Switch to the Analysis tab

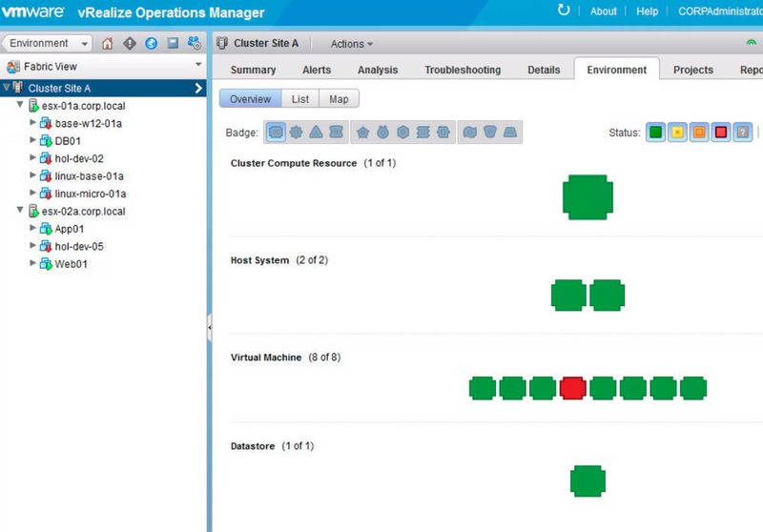click(378, 70)
